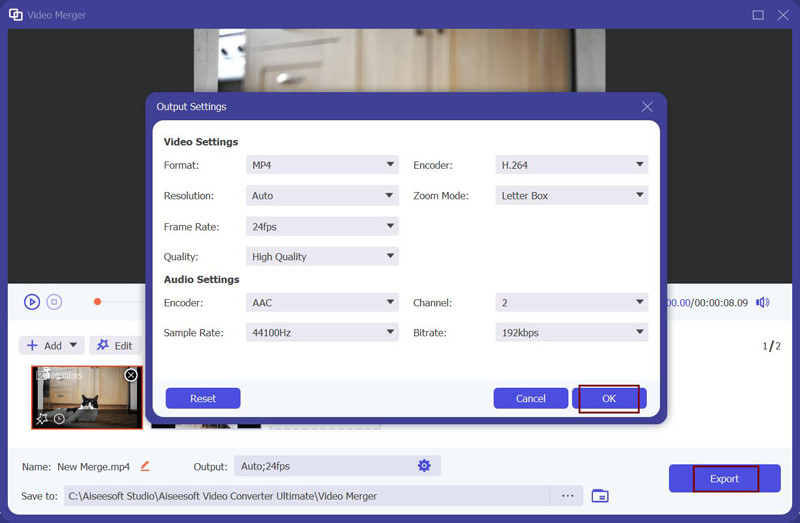The width and height of the screenshot is (800, 523).
Task: Expand the Zoom Mode dropdown Letter Box
Action: (571, 195)
